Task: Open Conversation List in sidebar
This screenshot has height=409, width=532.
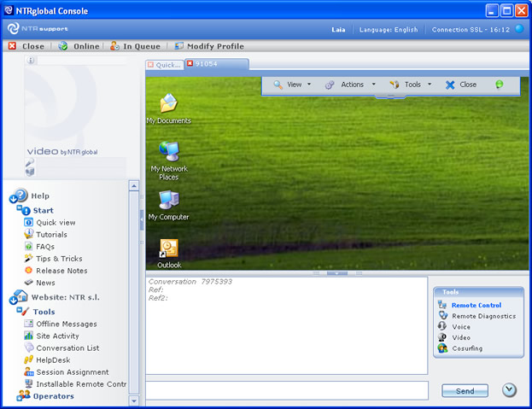Action: 67,348
